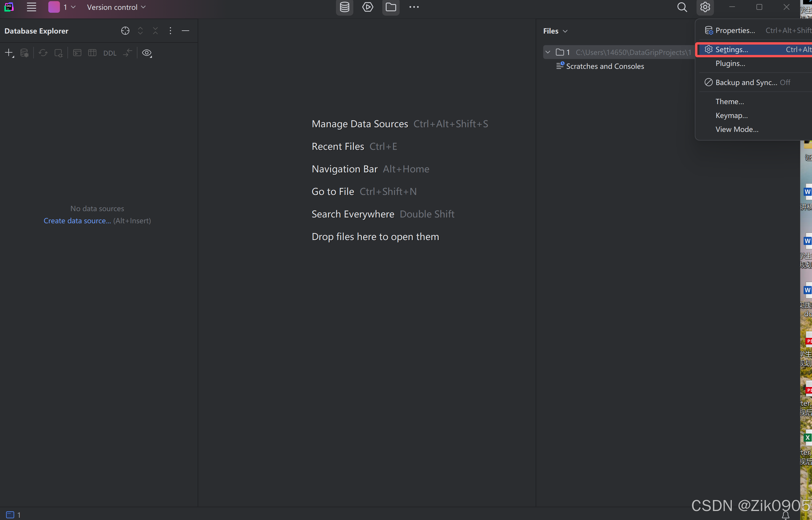Viewport: 812px width, 520px height.
Task: Click Select Opened File crosshair icon
Action: [125, 31]
